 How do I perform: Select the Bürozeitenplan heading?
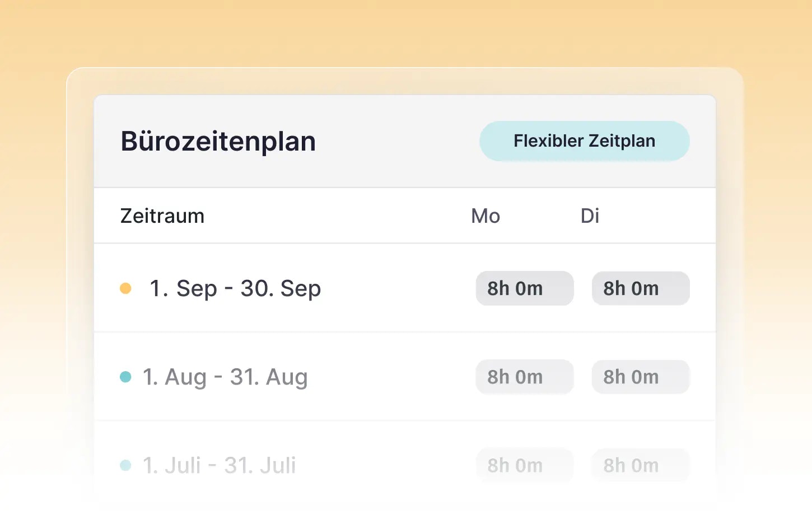tap(218, 141)
